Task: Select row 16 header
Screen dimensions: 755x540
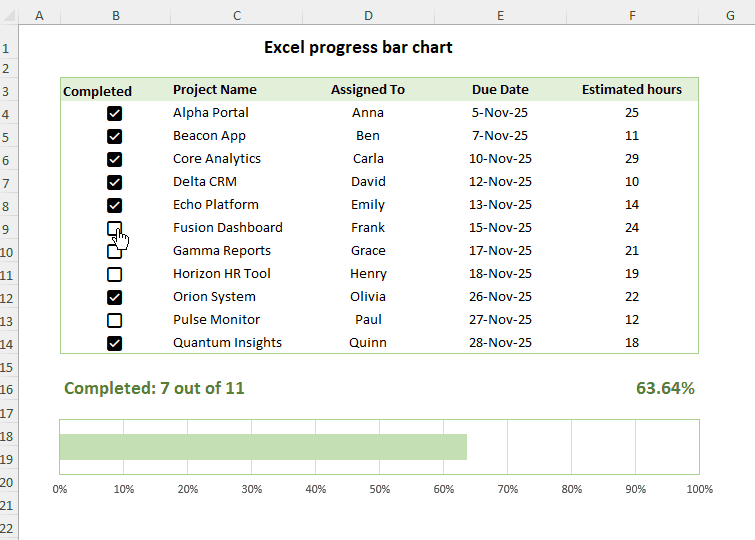Action: tap(9, 389)
